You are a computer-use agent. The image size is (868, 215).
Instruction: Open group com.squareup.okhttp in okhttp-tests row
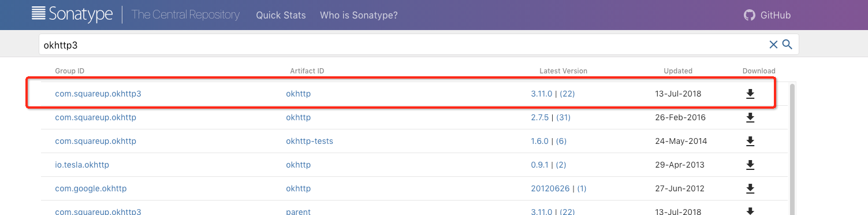click(95, 141)
